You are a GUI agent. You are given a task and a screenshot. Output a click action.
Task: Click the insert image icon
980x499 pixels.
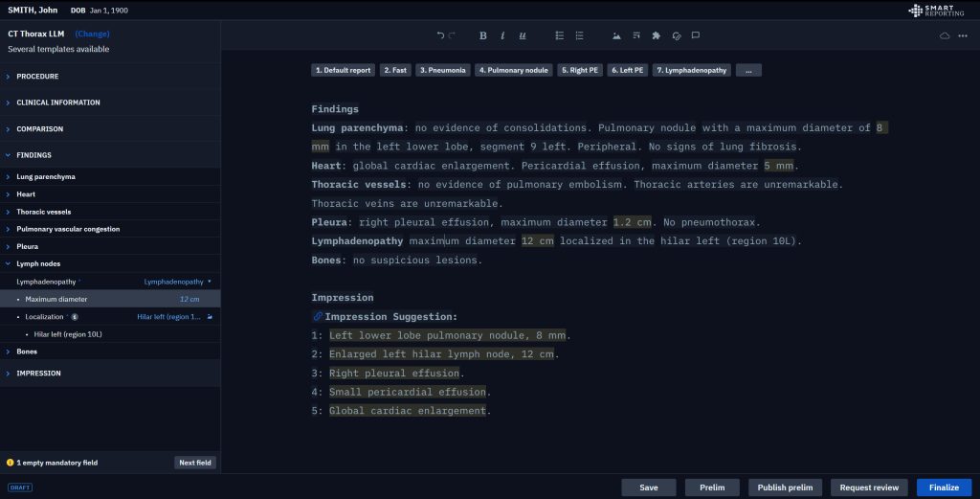[x=616, y=35]
